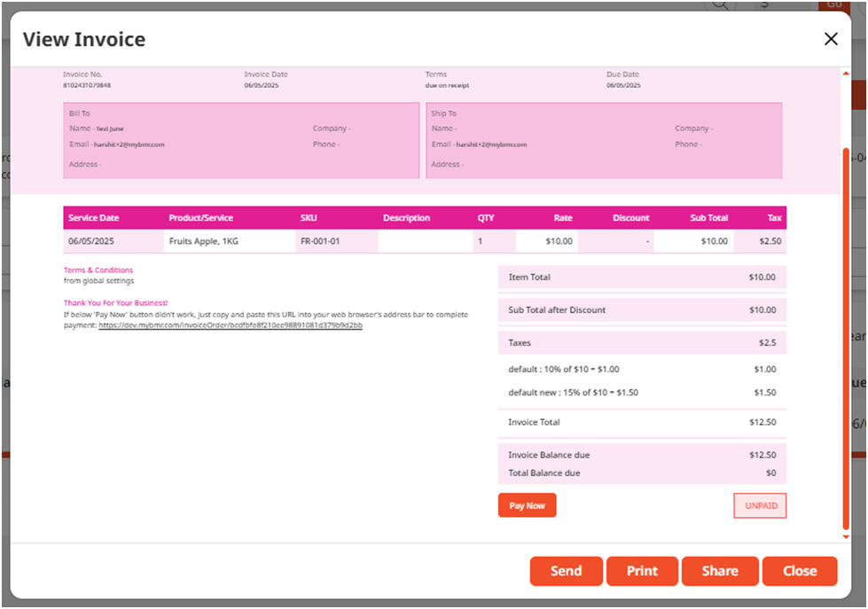
Task: Click the scroll down arrow
Action: 845,536
